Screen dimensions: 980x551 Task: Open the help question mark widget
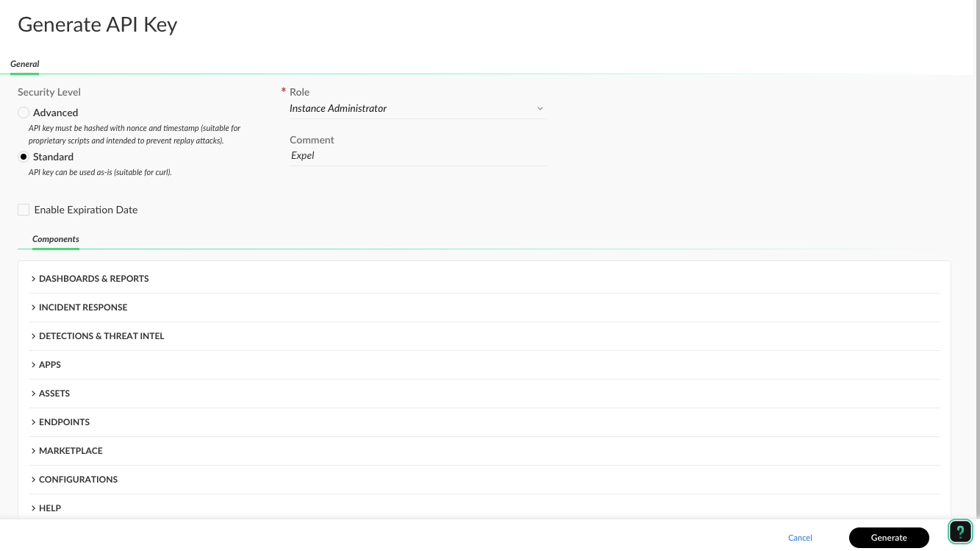click(x=960, y=531)
